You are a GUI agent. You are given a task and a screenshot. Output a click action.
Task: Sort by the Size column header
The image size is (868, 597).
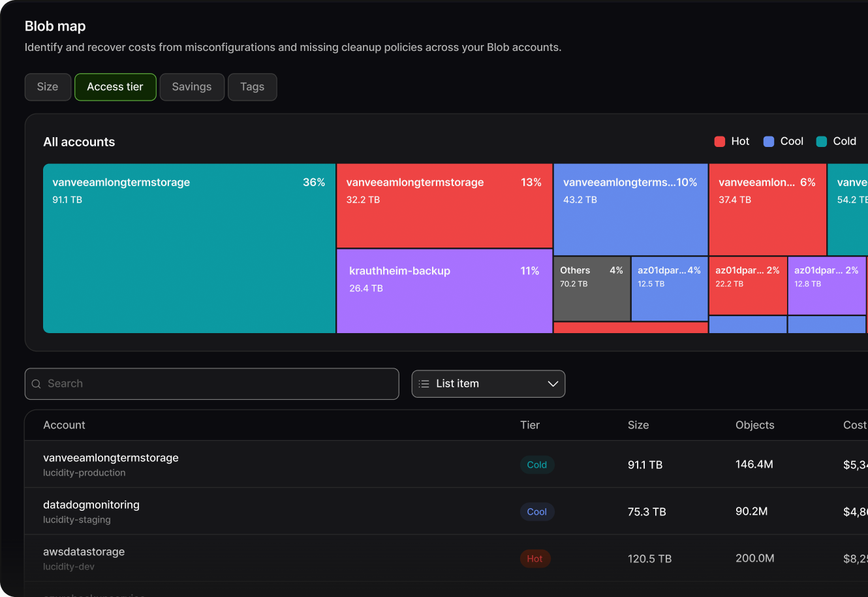point(638,425)
